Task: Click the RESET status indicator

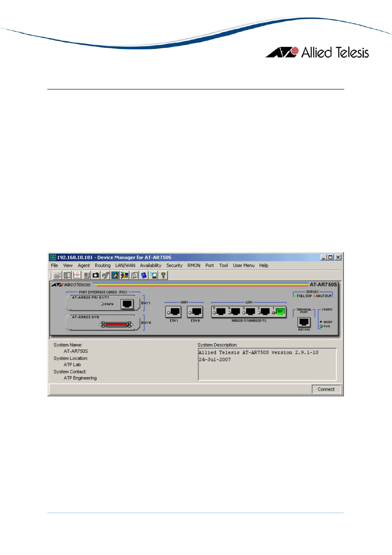Action: point(321,322)
